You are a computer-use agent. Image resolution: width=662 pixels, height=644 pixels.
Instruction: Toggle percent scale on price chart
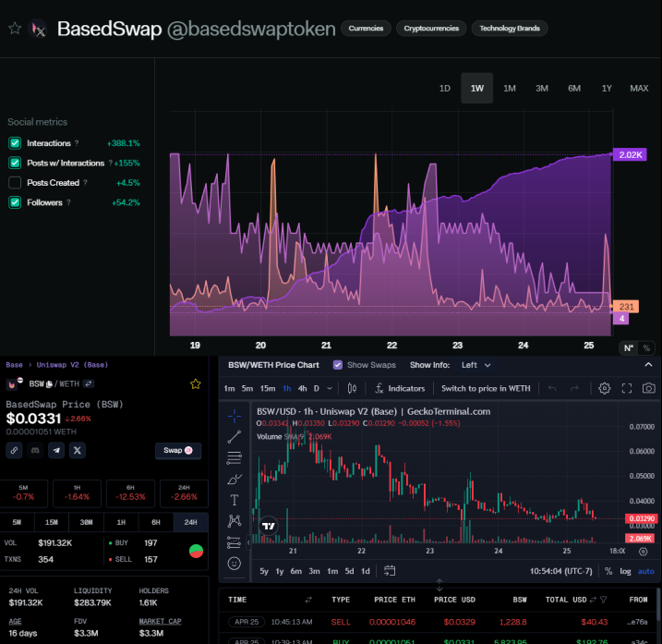click(608, 571)
